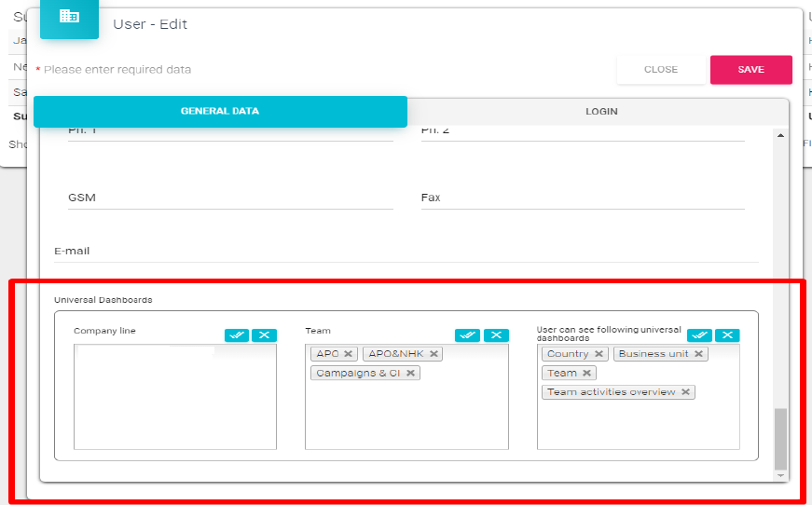Open the Company line selection box
This screenshot has width=812, height=505.
175,397
